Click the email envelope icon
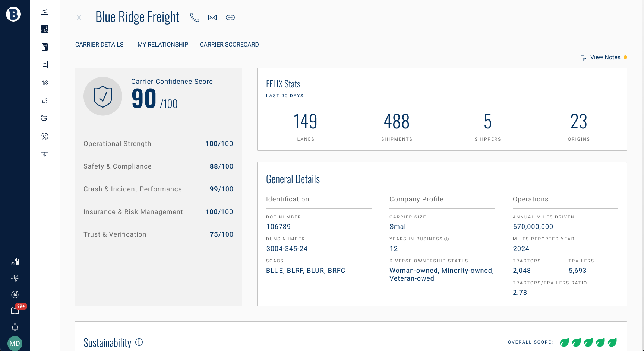 pyautogui.click(x=212, y=17)
